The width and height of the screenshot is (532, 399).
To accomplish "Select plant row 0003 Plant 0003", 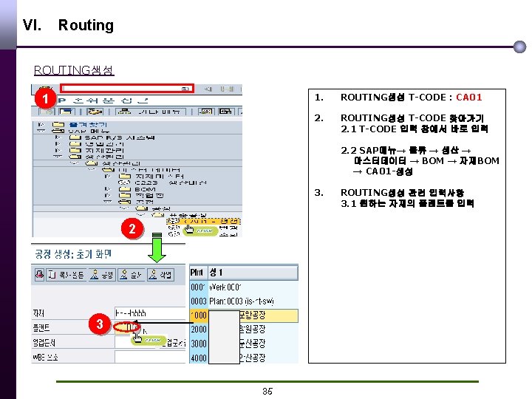I will [x=244, y=301].
